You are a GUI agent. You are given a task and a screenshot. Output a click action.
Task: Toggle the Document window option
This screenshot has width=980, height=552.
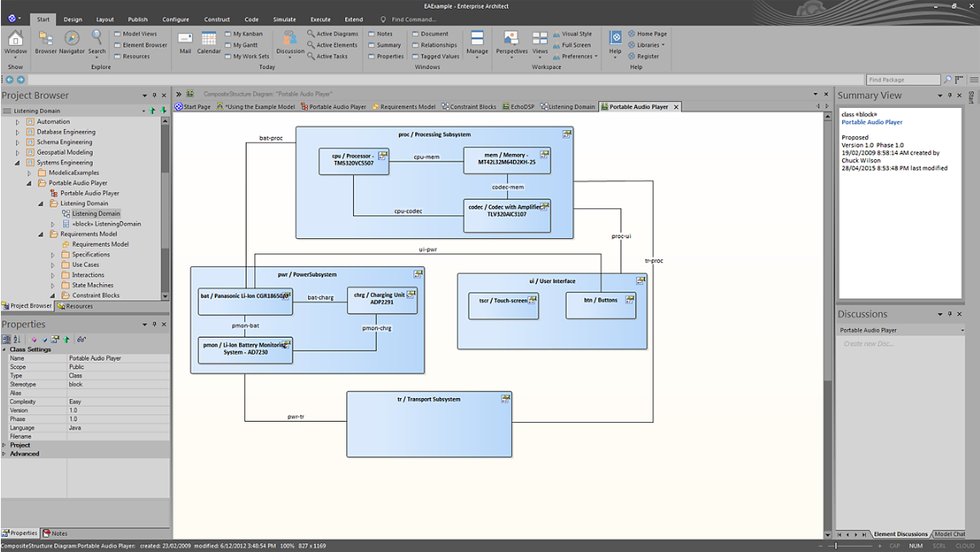(x=430, y=34)
